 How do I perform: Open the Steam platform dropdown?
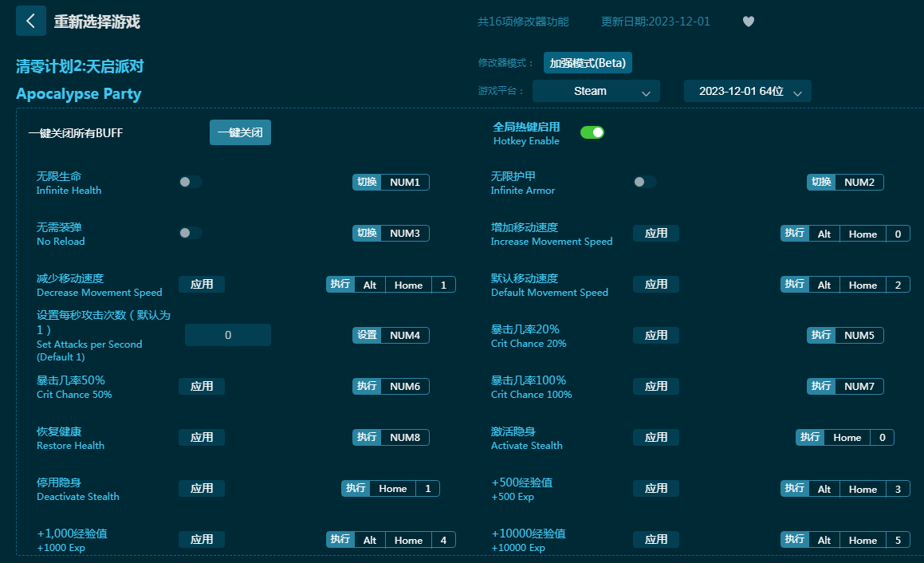[596, 91]
